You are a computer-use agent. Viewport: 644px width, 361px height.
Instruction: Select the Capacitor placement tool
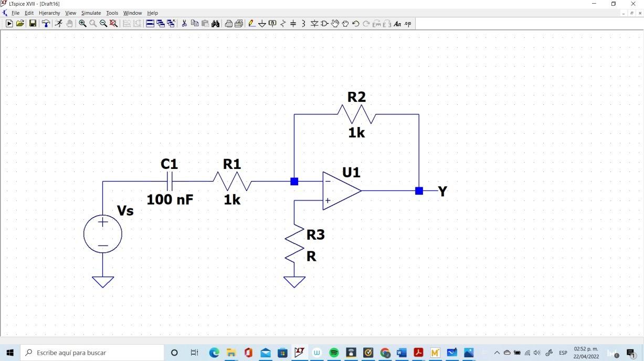tap(293, 23)
